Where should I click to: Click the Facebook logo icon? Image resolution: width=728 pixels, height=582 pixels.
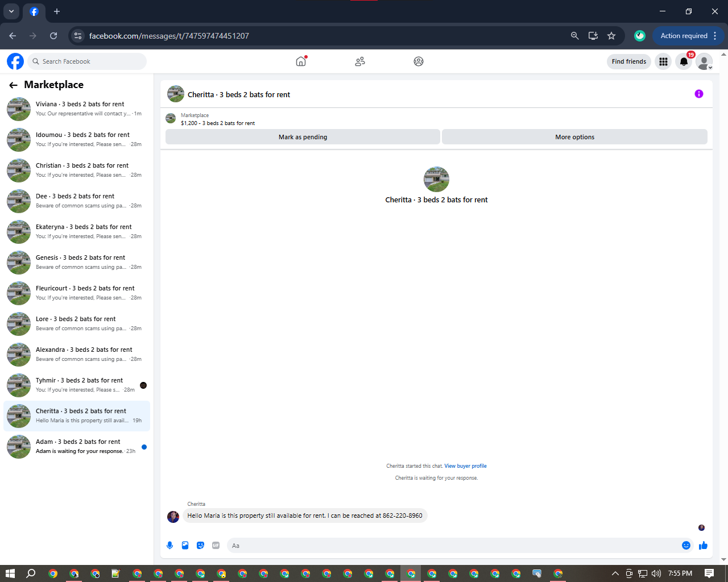click(15, 61)
